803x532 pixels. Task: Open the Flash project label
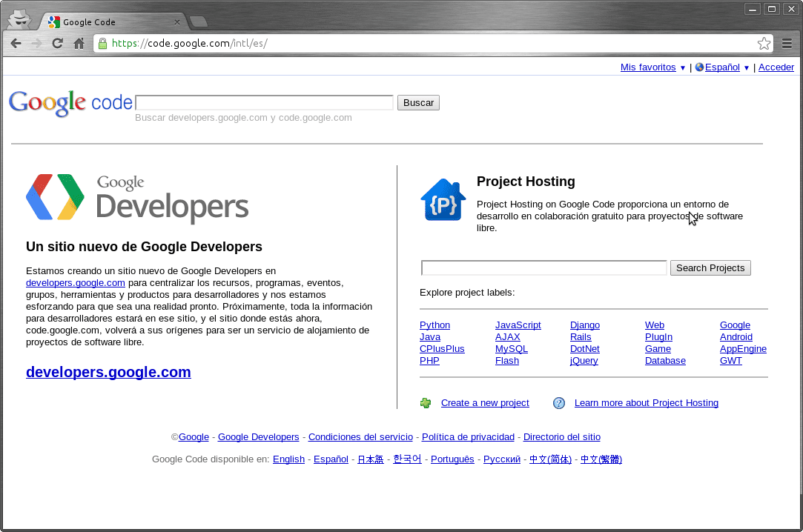pyautogui.click(x=506, y=361)
